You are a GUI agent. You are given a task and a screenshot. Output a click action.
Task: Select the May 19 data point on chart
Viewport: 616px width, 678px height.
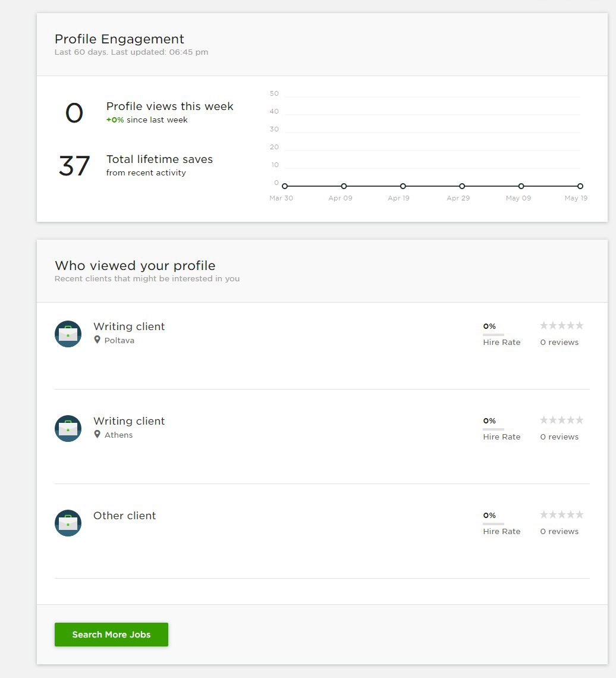click(580, 186)
